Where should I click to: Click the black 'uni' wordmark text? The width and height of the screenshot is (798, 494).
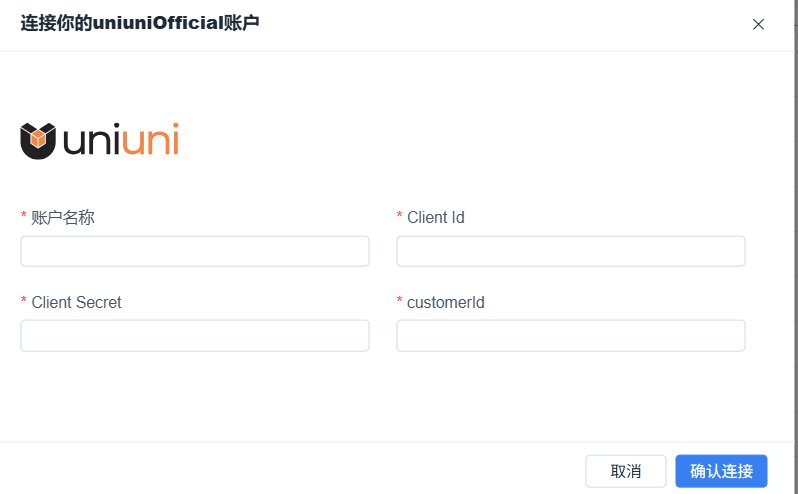[x=92, y=139]
